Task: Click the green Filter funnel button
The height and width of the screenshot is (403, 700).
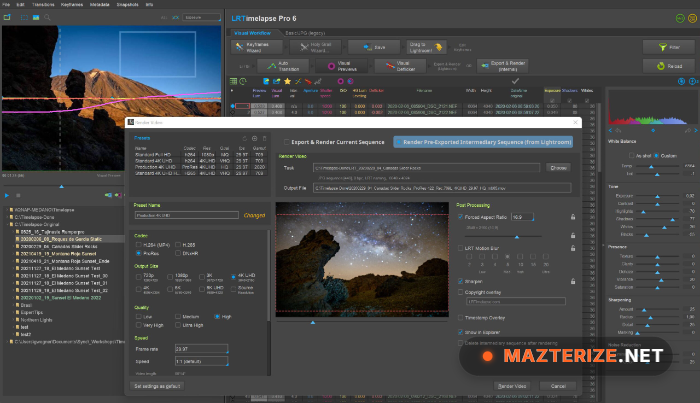Action: point(669,47)
